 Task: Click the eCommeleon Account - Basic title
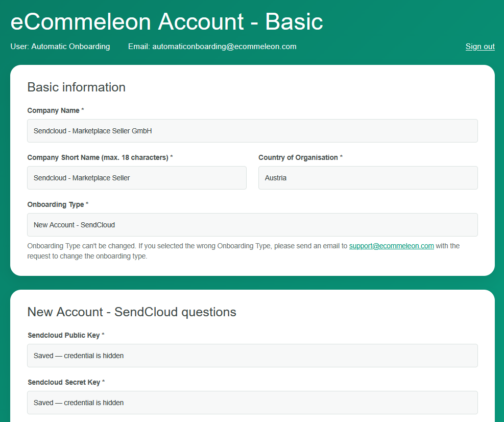coord(166,22)
